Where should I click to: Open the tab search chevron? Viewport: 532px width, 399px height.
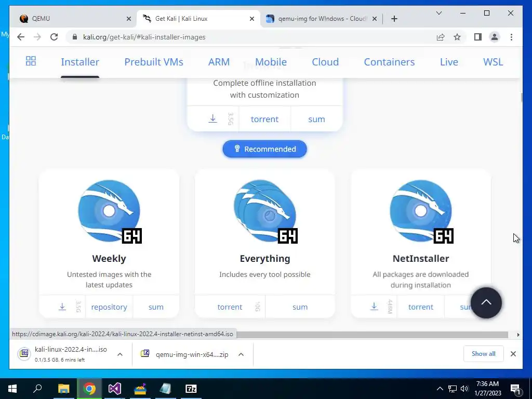pyautogui.click(x=438, y=13)
